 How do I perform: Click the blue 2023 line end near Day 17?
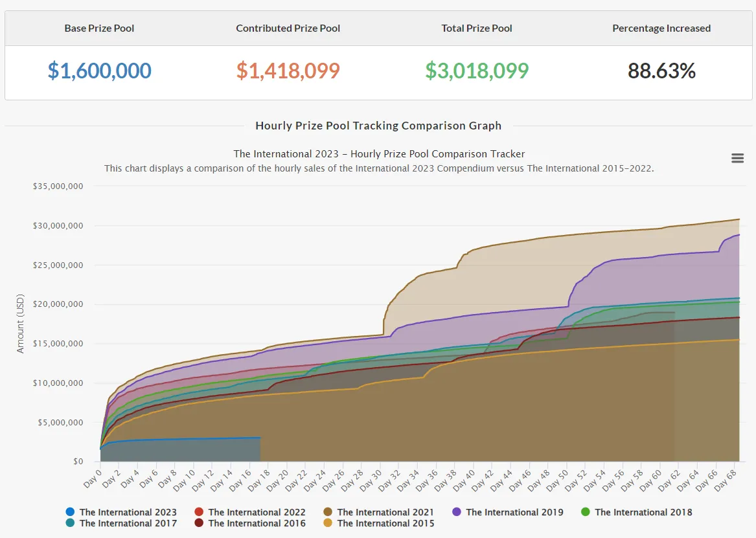click(260, 438)
